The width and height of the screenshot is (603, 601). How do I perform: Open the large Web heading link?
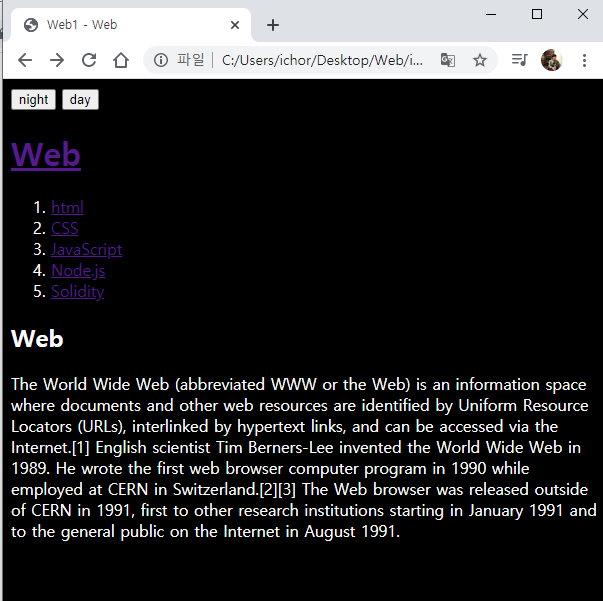coord(46,155)
